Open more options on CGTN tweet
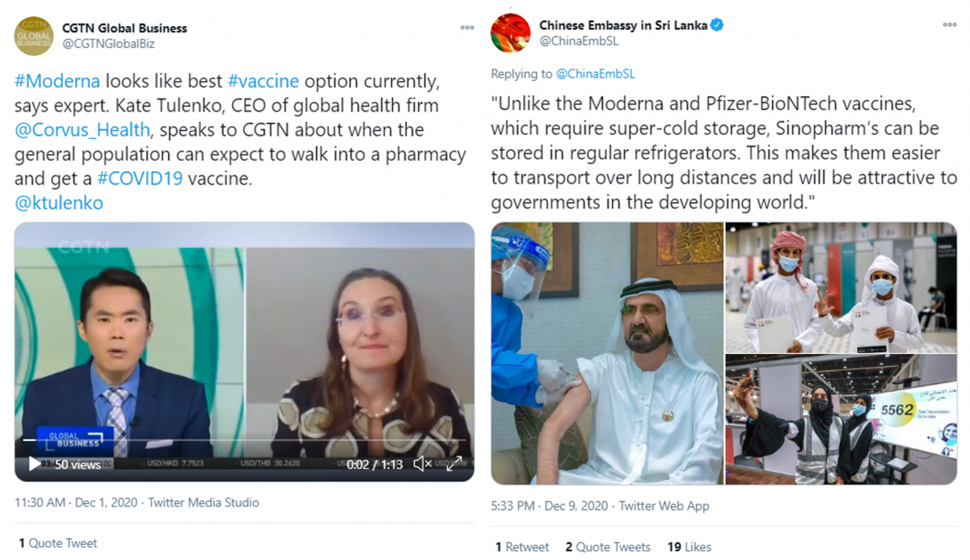970x560 pixels. pos(467,27)
